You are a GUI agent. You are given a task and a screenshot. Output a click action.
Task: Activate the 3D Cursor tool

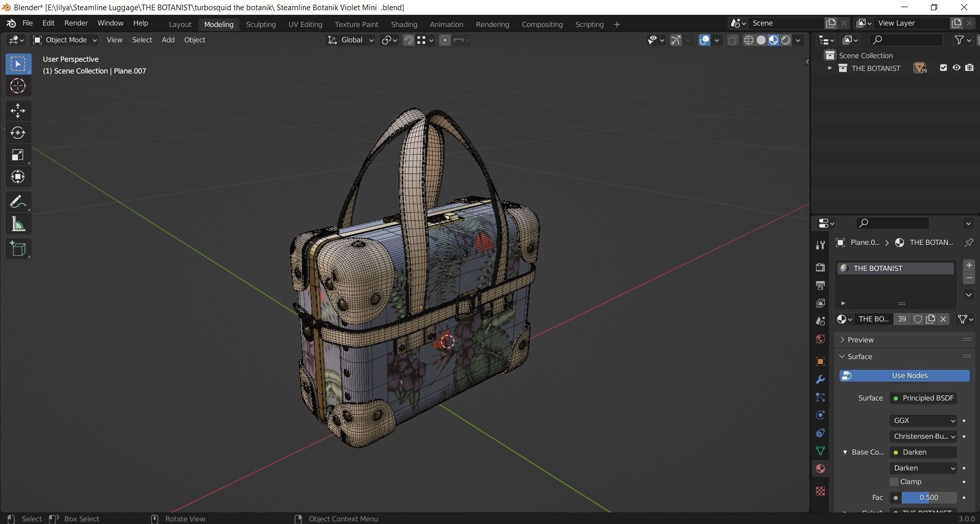pyautogui.click(x=18, y=86)
